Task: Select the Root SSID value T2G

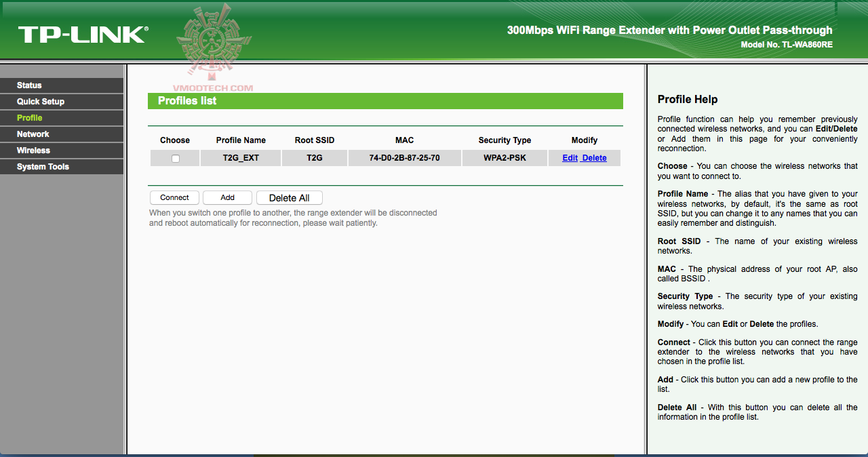Action: pyautogui.click(x=314, y=158)
